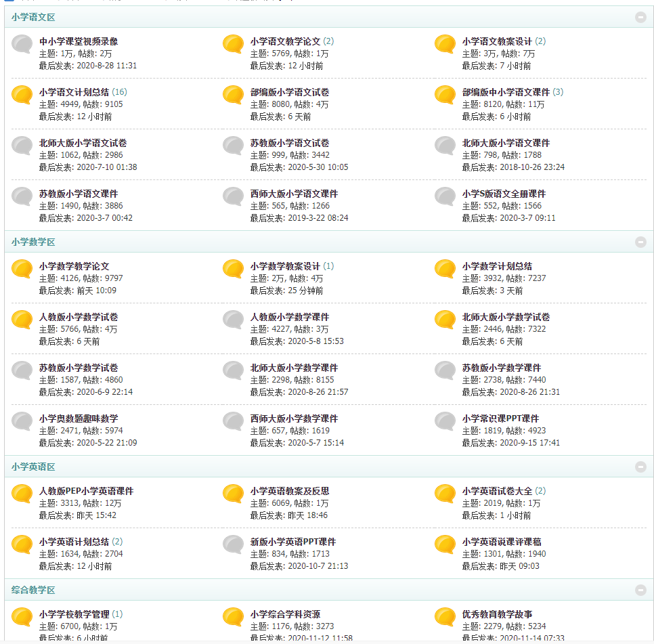Screen dimensions: 654x644
Task: Click the gray bubble icon beside 中小学课堂视频录像
Action: [x=22, y=44]
